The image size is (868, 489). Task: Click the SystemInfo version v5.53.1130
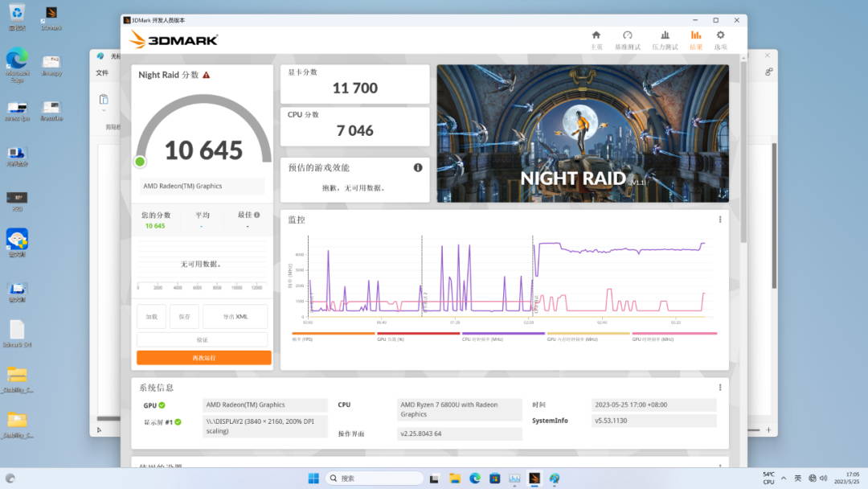click(653, 421)
